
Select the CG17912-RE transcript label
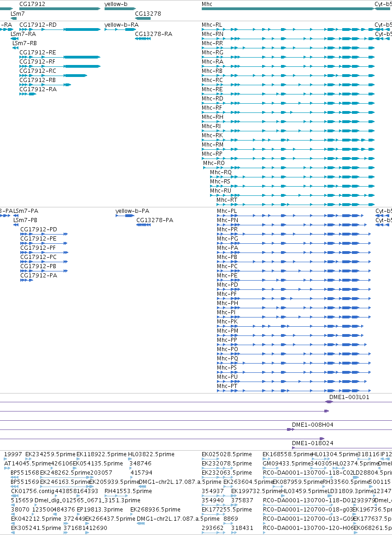(37, 53)
